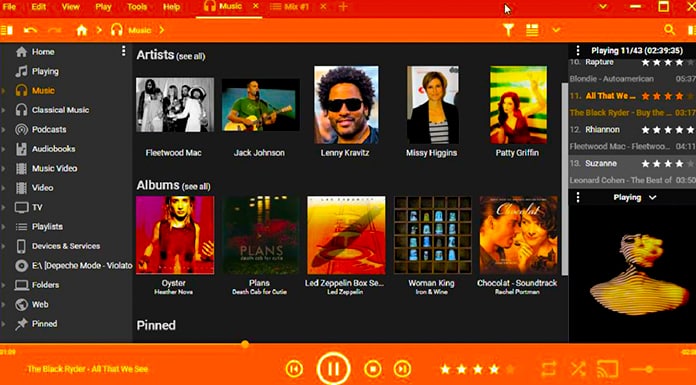
Task: Expand the Playlists tree arrow
Action: (x=4, y=227)
